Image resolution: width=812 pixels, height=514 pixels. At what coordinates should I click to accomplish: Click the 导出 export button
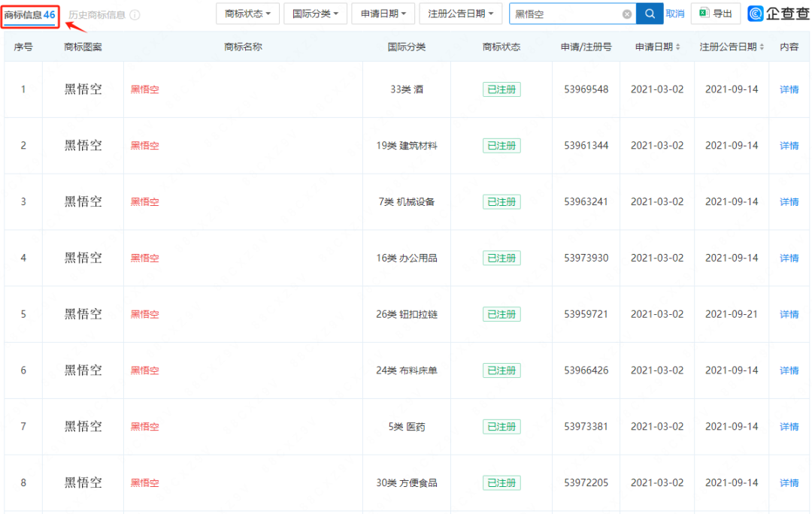[716, 14]
